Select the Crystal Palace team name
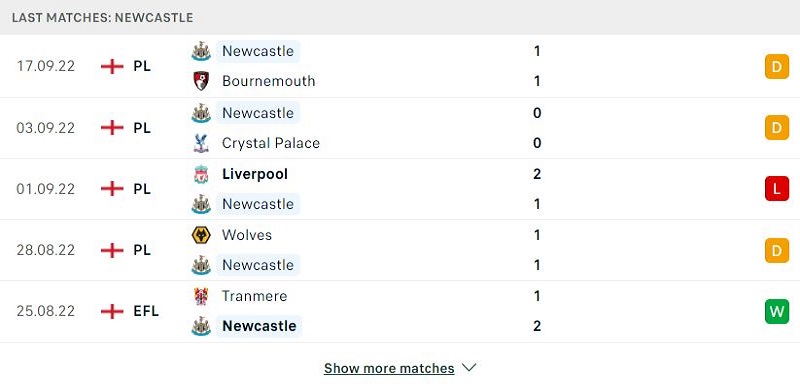The image size is (800, 391). tap(271, 143)
